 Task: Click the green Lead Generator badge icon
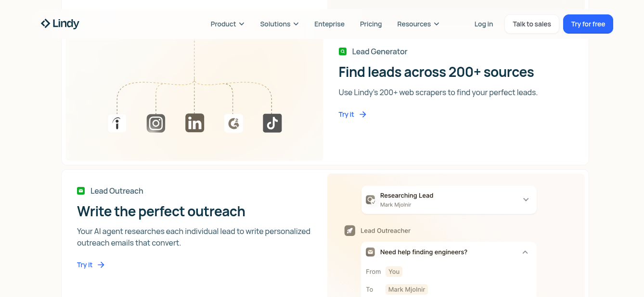pyautogui.click(x=343, y=51)
